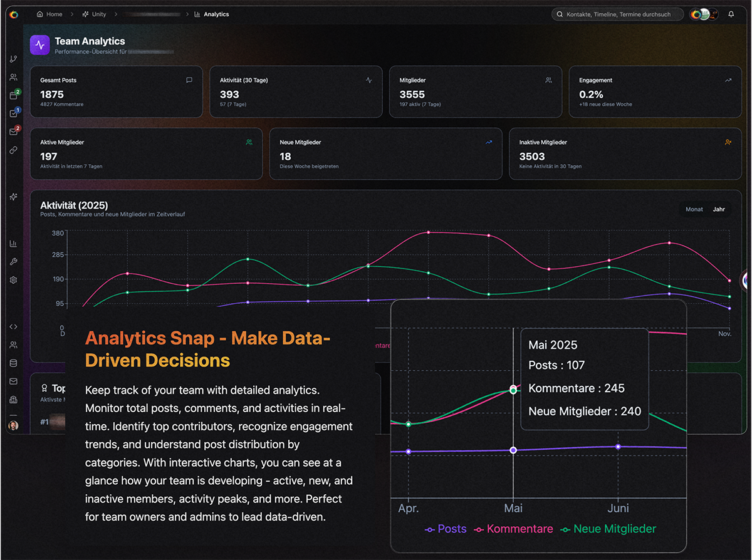Click 'Posts : 107' in the tooltip
Image resolution: width=752 pixels, height=560 pixels.
556,365
